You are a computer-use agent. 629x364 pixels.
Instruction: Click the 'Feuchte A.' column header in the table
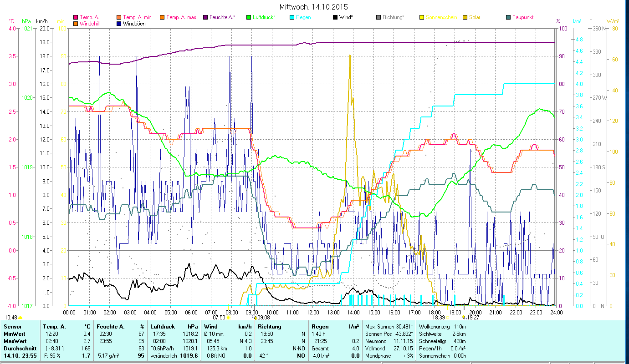click(x=111, y=326)
